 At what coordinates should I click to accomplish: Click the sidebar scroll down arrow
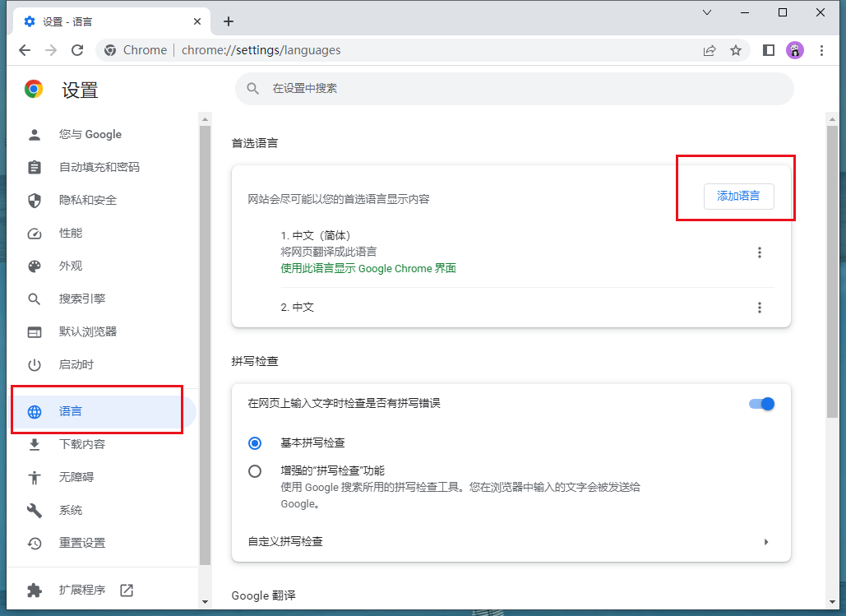pos(205,601)
